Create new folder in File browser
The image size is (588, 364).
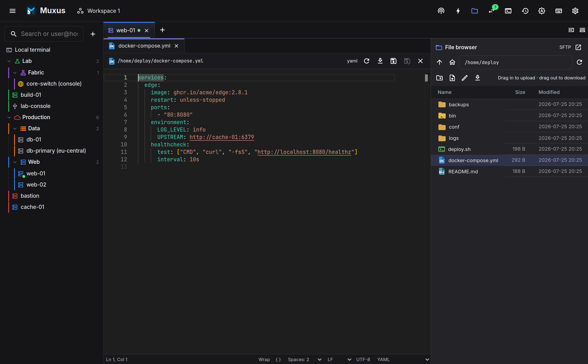tap(439, 78)
